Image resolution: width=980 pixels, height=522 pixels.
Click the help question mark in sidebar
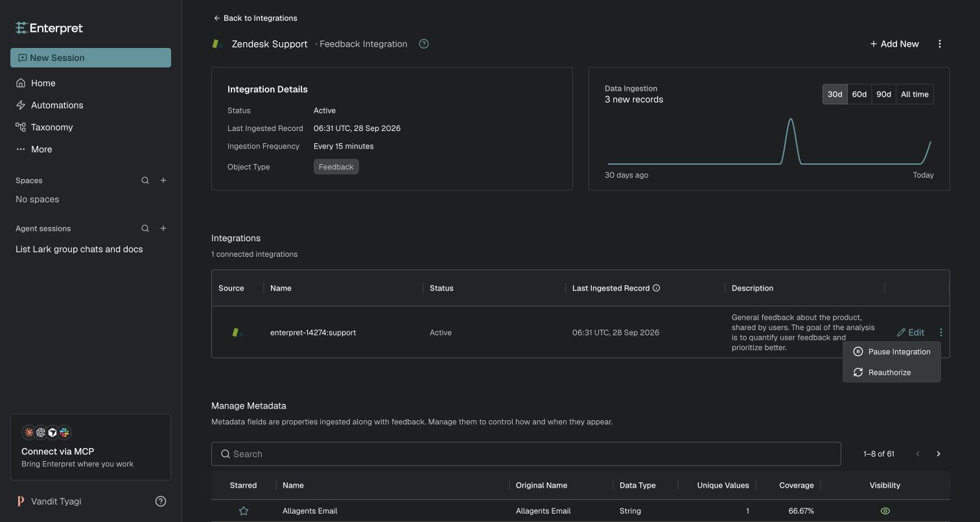tap(161, 501)
